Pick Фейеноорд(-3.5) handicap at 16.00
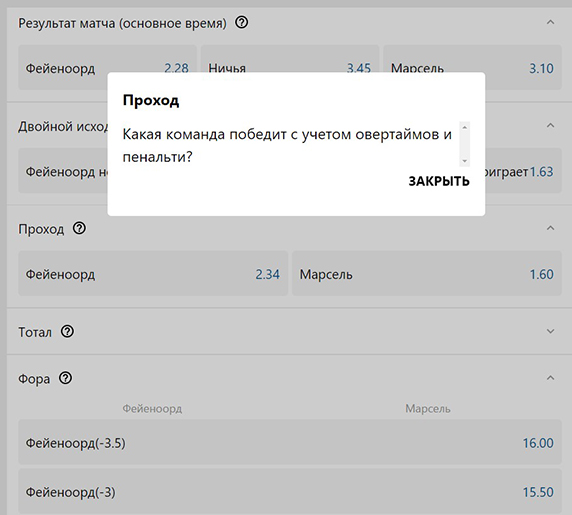Image resolution: width=572 pixels, height=515 pixels. (290, 442)
